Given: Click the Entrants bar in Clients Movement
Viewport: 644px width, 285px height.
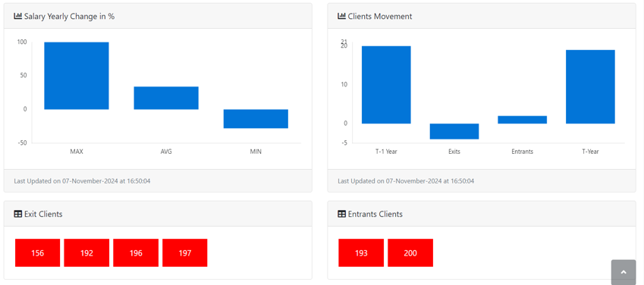Looking at the screenshot, I should pos(523,120).
